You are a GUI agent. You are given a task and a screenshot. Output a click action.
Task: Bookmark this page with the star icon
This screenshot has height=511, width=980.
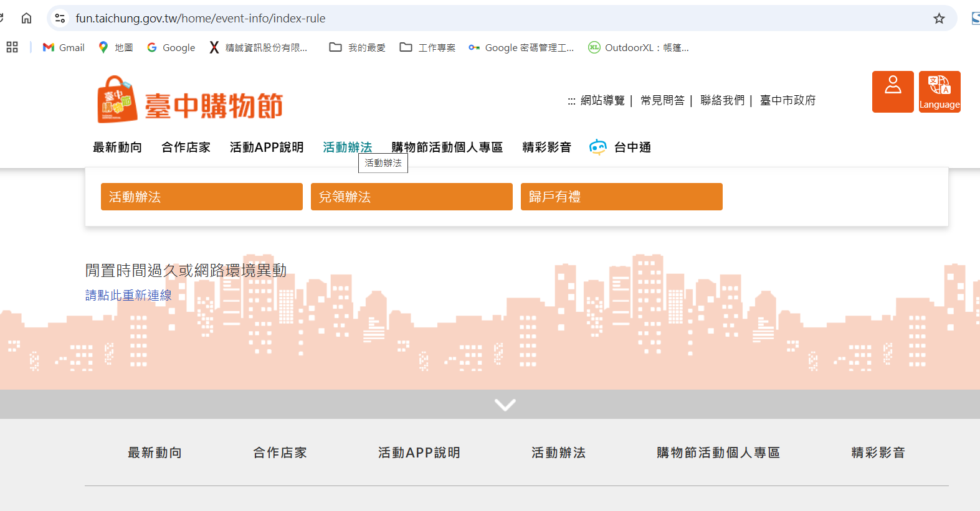[938, 19]
